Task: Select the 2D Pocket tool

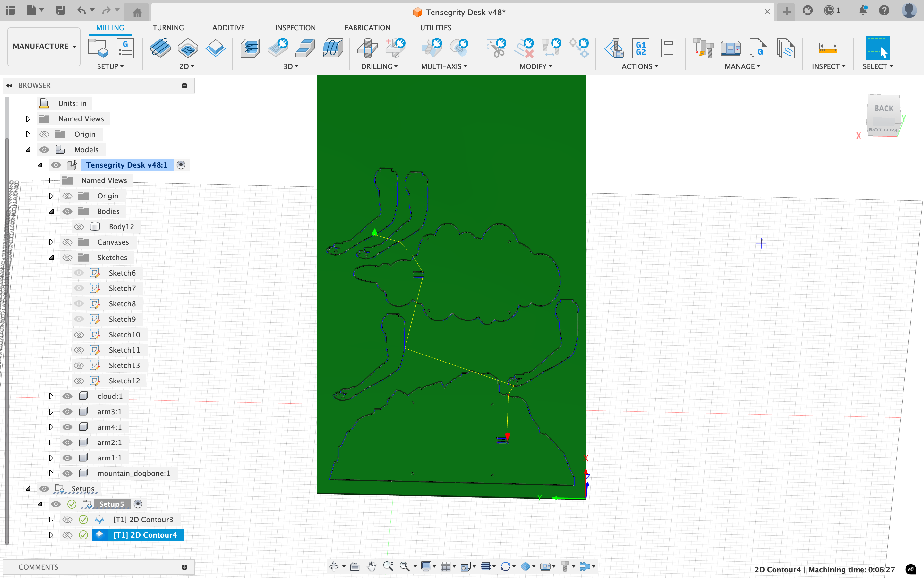Action: [x=188, y=48]
